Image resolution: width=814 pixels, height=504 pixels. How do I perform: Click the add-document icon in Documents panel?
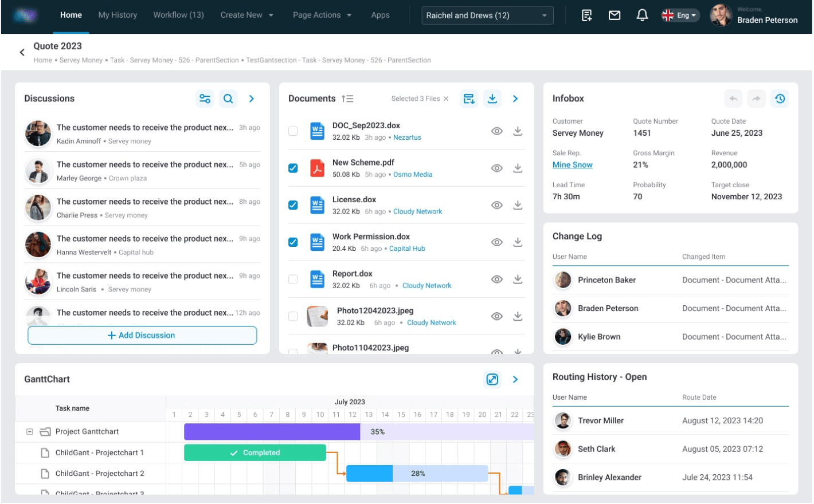tap(468, 99)
